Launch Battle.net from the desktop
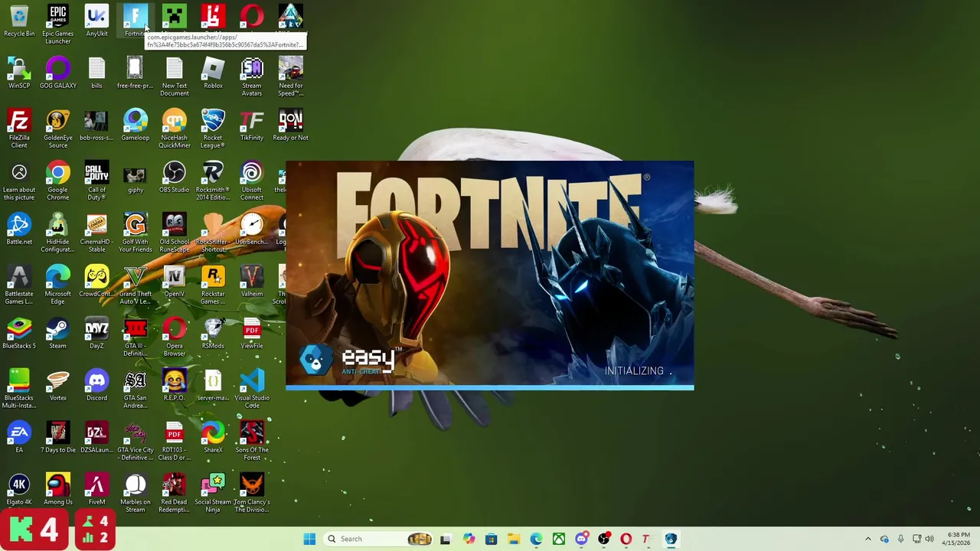Image resolution: width=980 pixels, height=551 pixels. pos(19,229)
